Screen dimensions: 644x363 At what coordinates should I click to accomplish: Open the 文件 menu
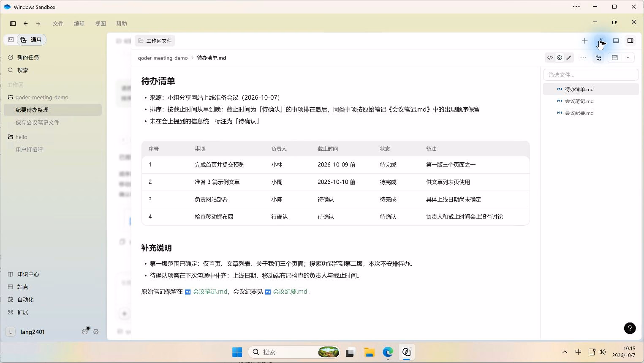pos(58,24)
